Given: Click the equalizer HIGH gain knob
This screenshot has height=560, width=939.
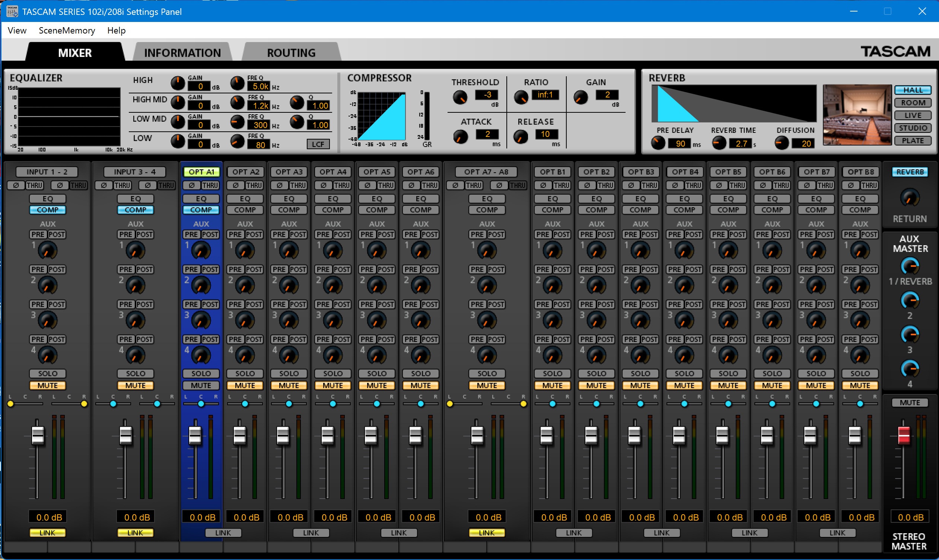Looking at the screenshot, I should pos(178,83).
